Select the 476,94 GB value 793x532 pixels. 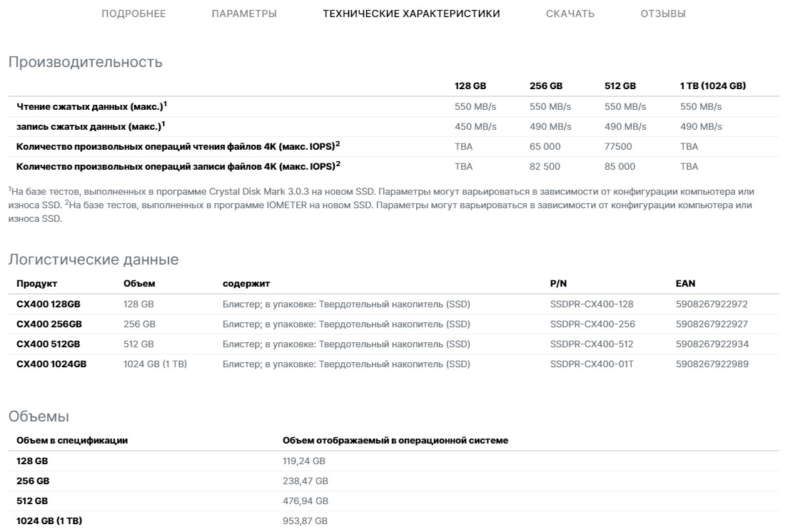point(305,501)
